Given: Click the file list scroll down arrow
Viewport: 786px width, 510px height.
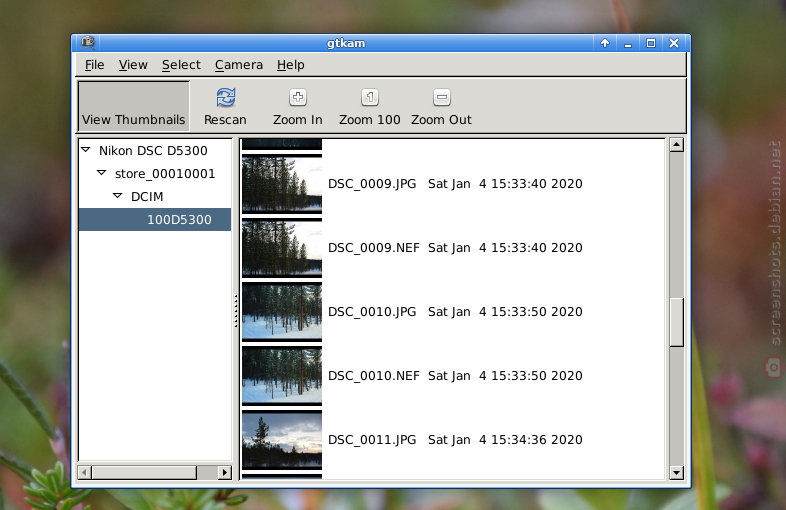Looking at the screenshot, I should point(677,472).
